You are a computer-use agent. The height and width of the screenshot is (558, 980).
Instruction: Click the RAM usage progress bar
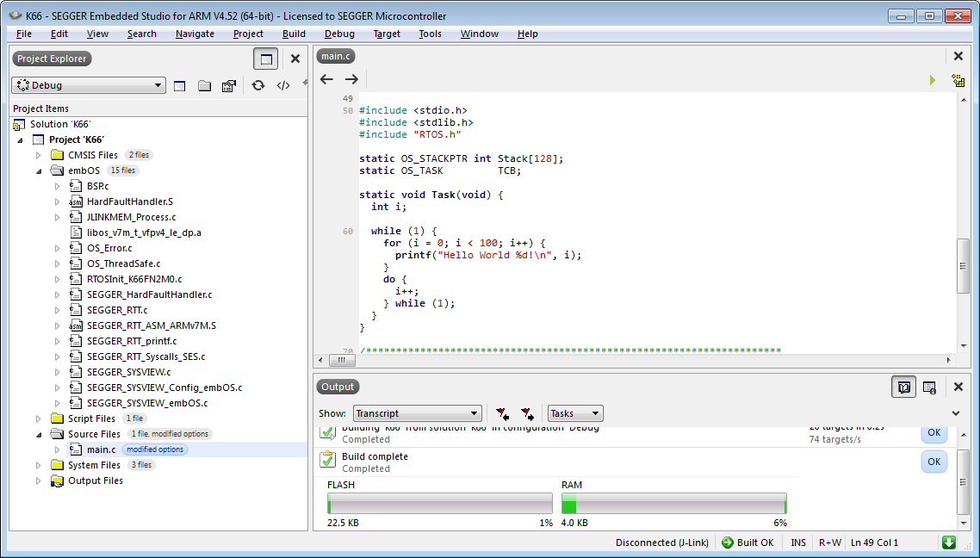tap(673, 504)
